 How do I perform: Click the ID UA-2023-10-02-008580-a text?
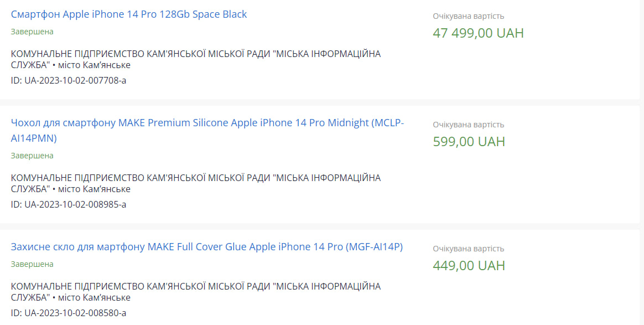pos(69,313)
